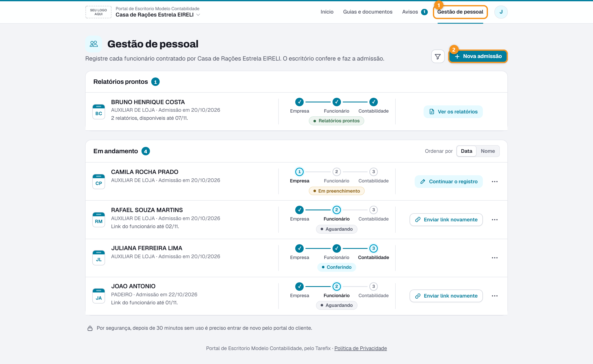Screen dimensions: 593x364
Task: Click Joao's Empresa completed checkmark
Action: (299, 287)
